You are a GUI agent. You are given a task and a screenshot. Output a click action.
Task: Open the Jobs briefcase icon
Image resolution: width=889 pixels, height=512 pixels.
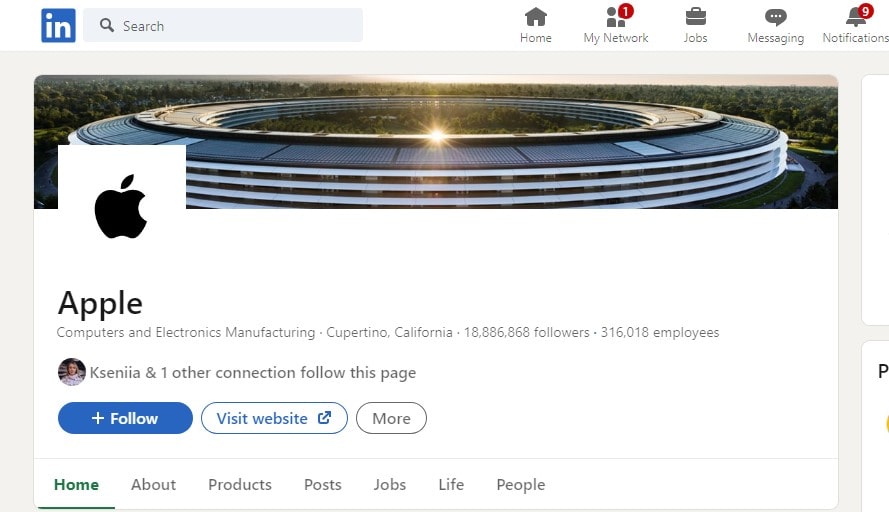695,17
